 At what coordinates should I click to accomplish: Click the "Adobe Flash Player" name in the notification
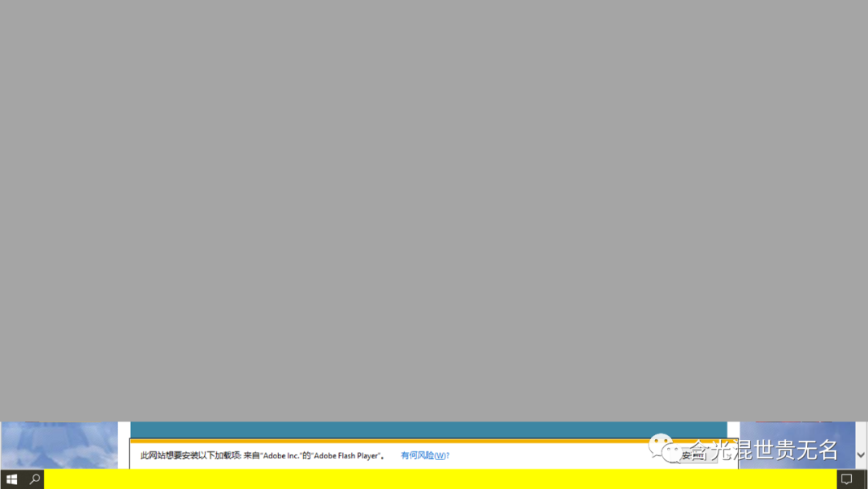coord(346,456)
